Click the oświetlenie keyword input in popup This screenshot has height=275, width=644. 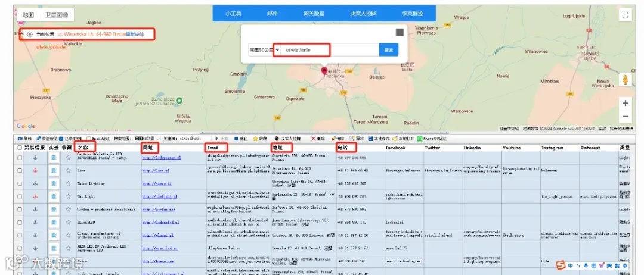(330, 49)
